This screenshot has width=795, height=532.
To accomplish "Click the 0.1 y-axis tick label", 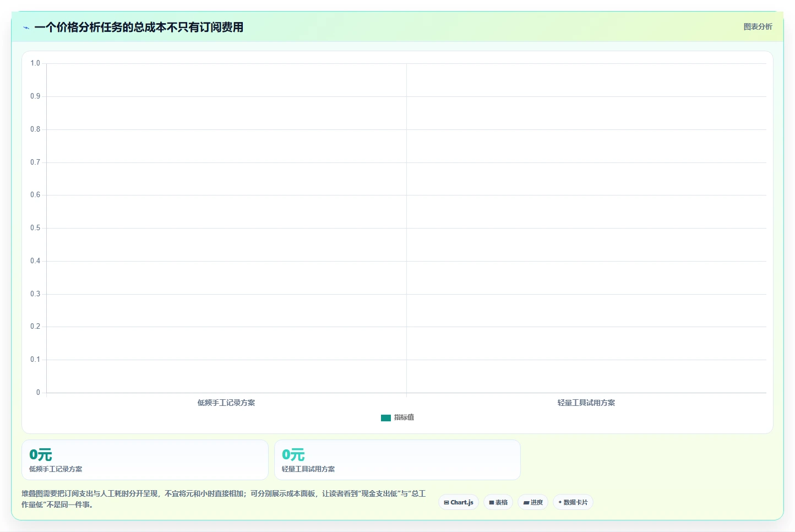I will coord(35,360).
